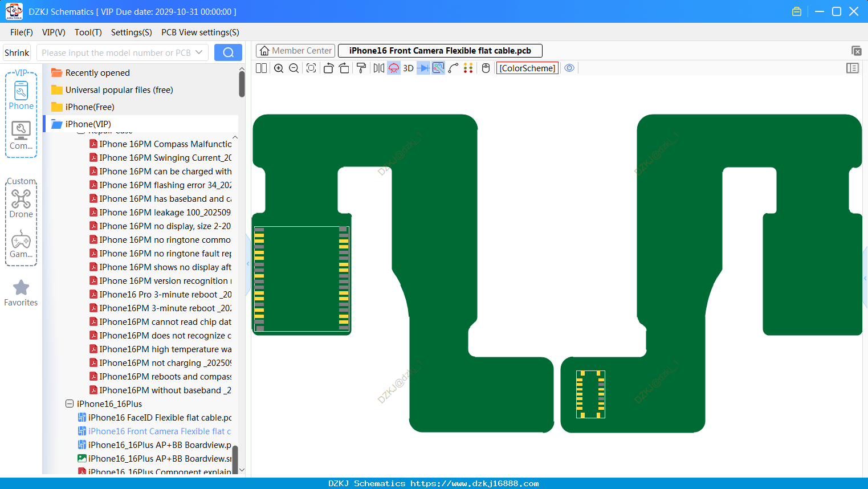Click the zoom out magnifier icon
The height and width of the screenshot is (489, 868).
click(294, 68)
